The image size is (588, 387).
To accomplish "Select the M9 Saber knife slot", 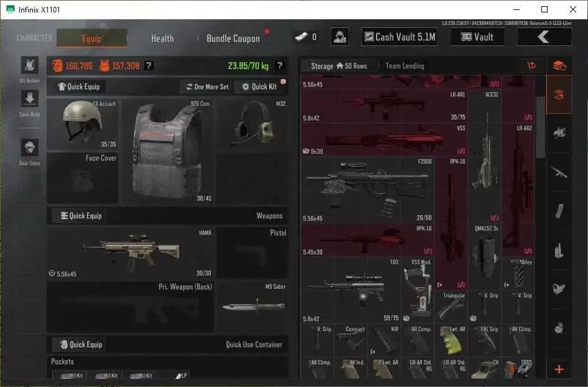I will click(253, 307).
